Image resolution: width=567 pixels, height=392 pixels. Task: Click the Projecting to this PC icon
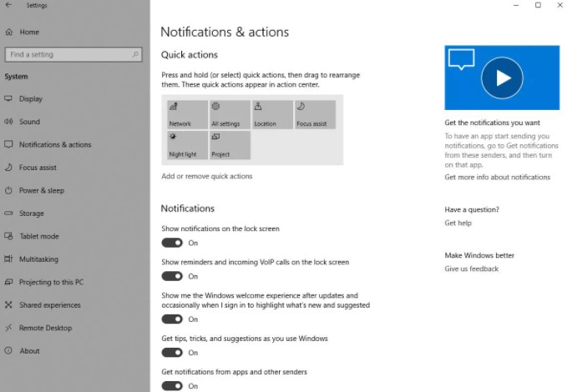(x=8, y=282)
